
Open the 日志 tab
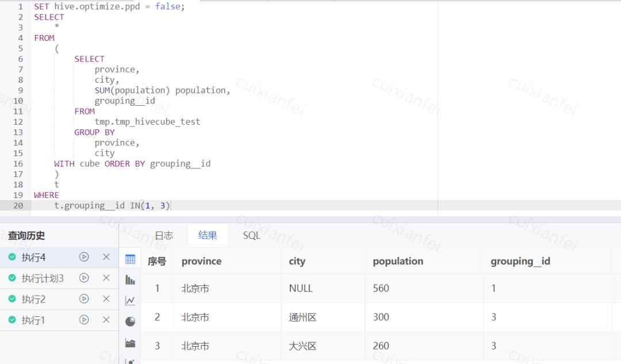[x=164, y=235]
